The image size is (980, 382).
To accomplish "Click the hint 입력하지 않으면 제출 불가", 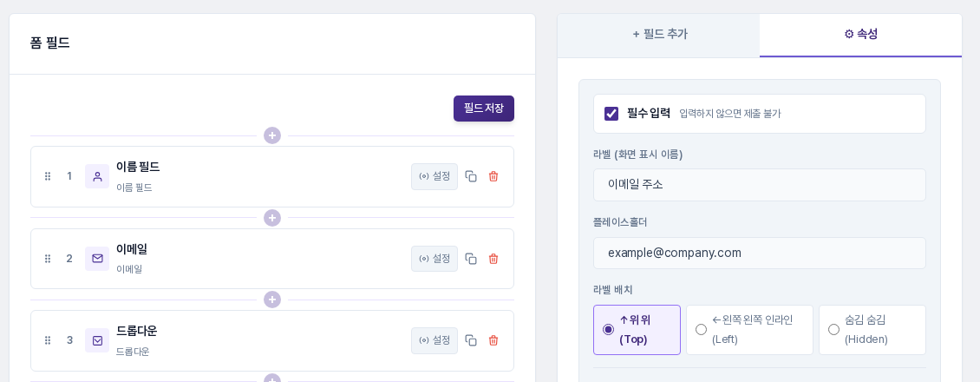I will tap(730, 114).
